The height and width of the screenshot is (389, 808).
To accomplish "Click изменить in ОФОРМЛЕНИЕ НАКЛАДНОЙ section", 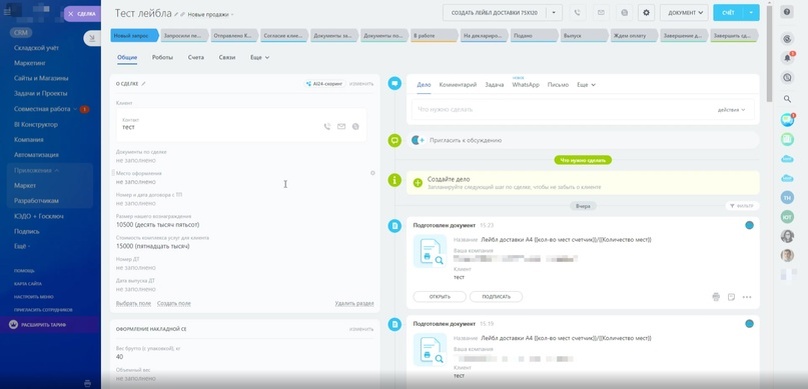I will click(x=361, y=329).
